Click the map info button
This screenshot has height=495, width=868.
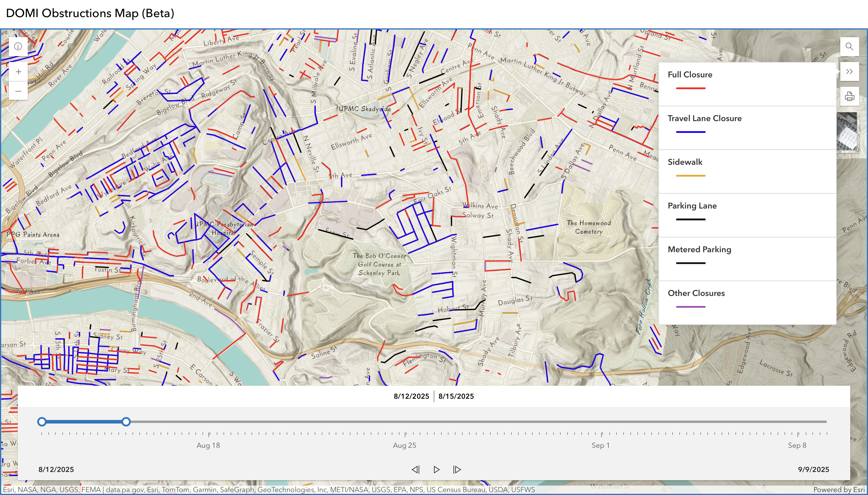(18, 47)
